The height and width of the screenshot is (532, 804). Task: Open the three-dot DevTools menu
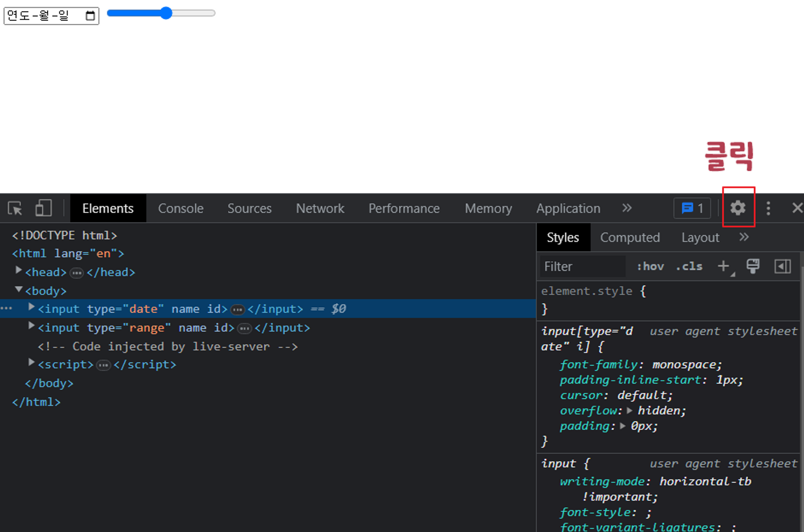pyautogui.click(x=768, y=208)
